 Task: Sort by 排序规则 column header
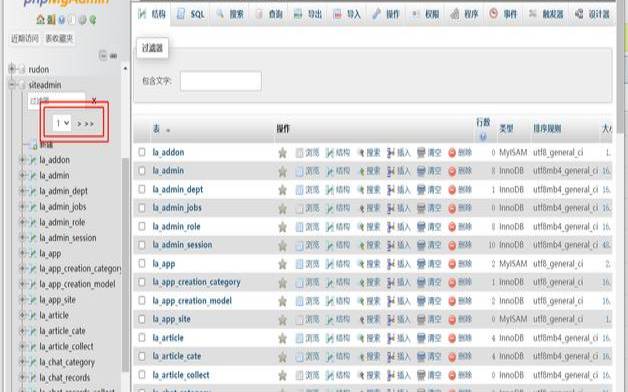[547, 129]
